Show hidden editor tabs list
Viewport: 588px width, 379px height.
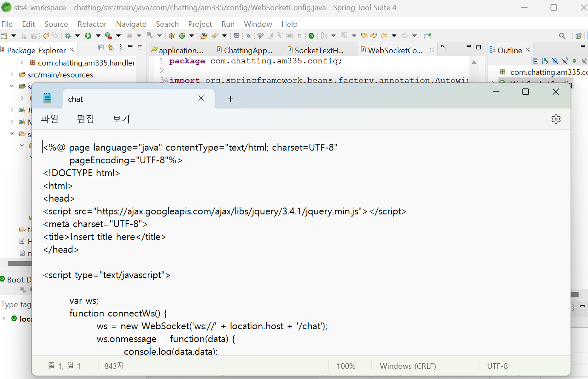[x=443, y=47]
